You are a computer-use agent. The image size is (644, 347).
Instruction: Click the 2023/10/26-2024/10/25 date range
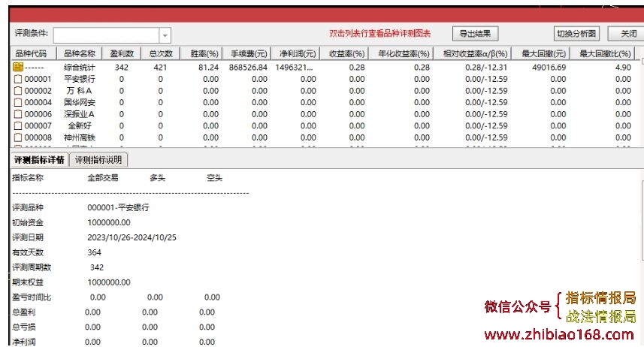coord(132,237)
